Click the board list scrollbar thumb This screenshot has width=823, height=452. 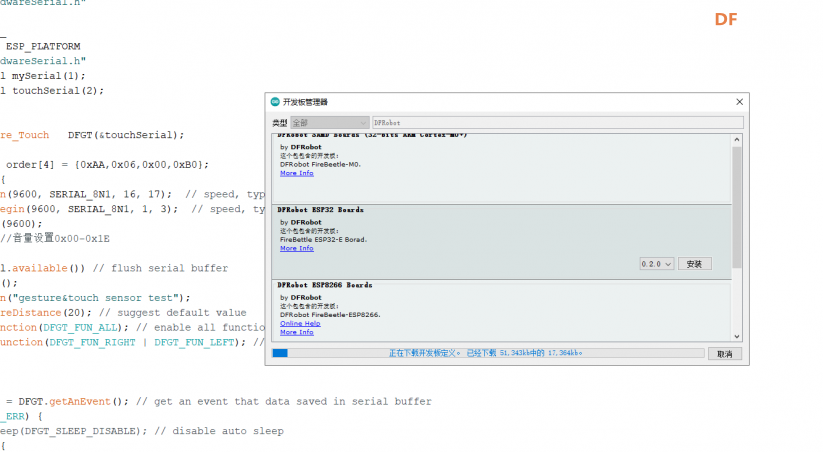click(737, 207)
